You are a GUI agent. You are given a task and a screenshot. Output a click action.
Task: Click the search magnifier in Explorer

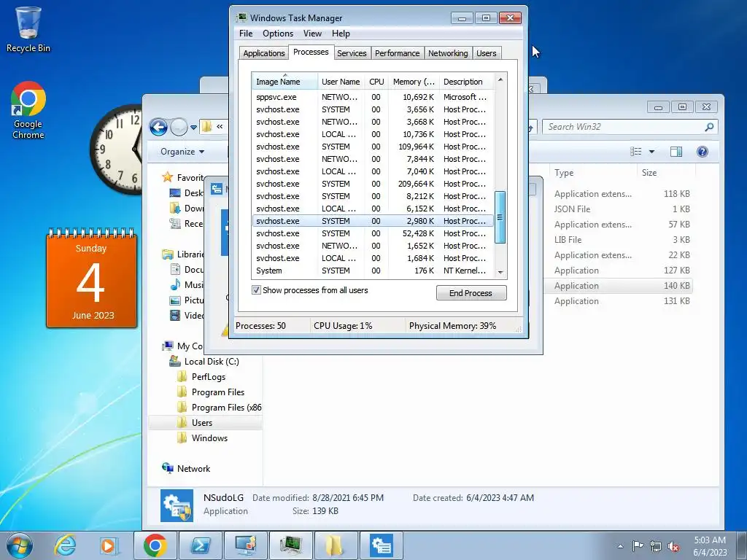[x=709, y=127]
